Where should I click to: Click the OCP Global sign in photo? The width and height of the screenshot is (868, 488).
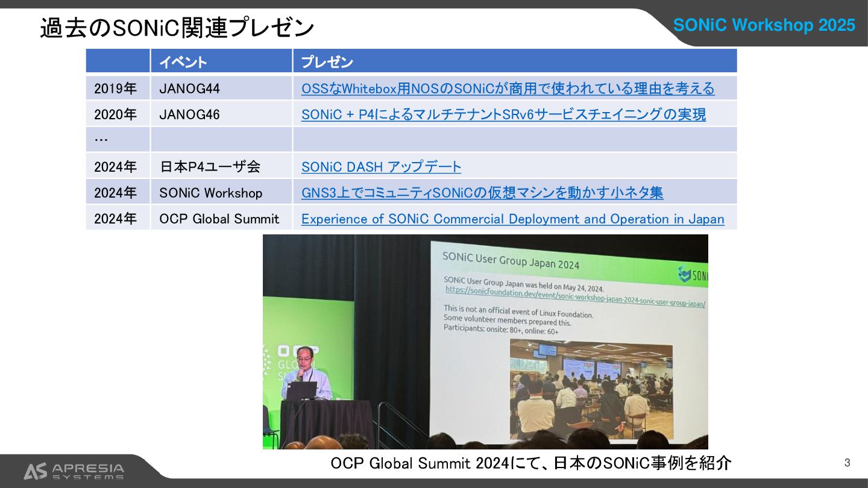click(297, 363)
